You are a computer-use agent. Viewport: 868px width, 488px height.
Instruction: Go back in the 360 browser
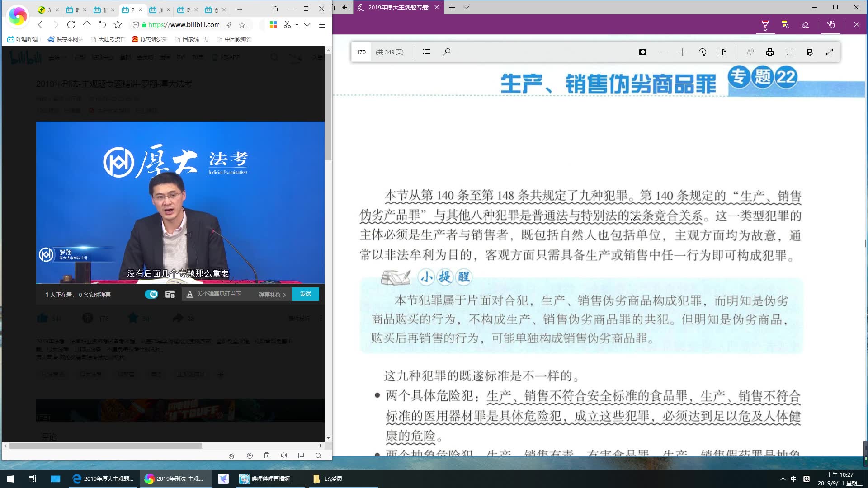tap(40, 25)
